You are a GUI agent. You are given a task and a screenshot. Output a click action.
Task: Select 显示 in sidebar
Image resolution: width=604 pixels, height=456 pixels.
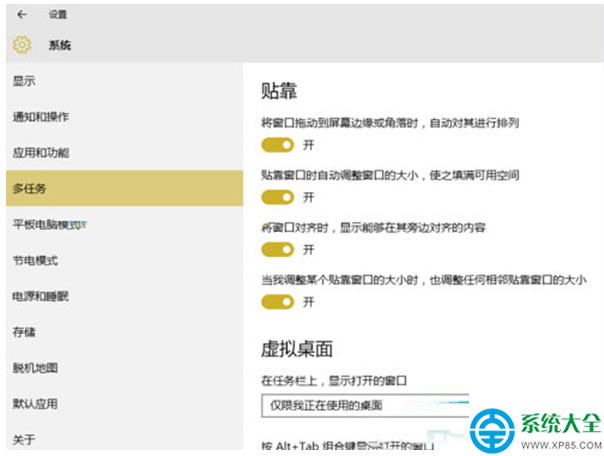click(24, 81)
